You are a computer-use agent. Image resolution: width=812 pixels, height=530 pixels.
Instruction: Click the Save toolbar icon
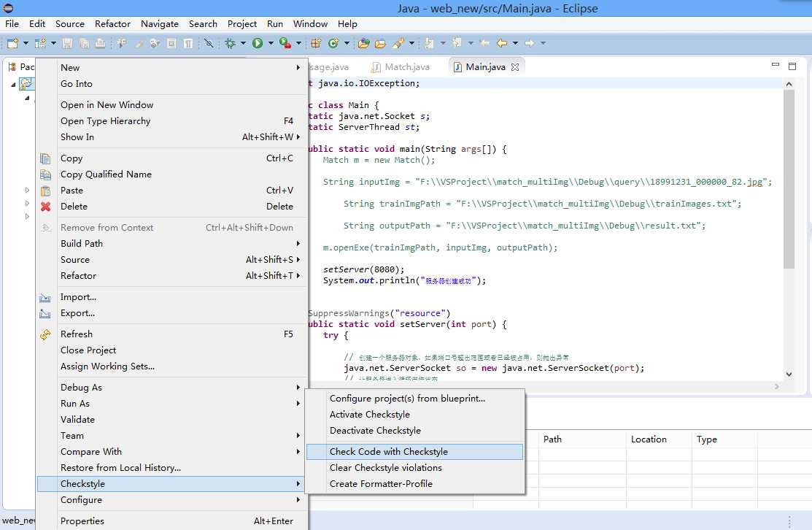pos(67,44)
